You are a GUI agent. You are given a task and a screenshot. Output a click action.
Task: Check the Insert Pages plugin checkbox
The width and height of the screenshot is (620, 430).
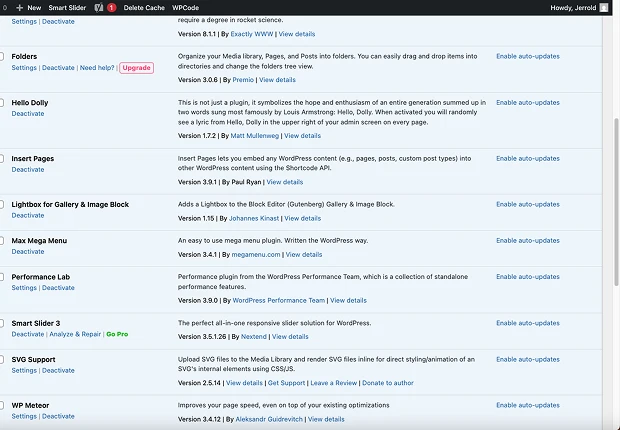pos(1,159)
